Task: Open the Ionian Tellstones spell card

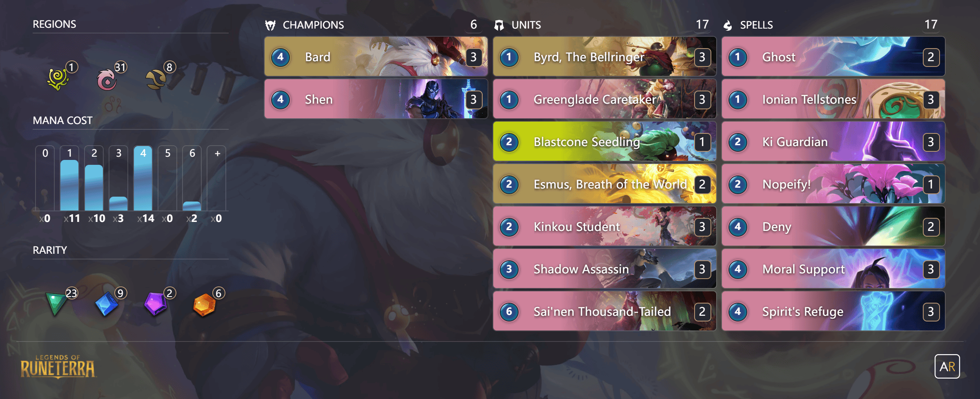Action: [x=833, y=99]
